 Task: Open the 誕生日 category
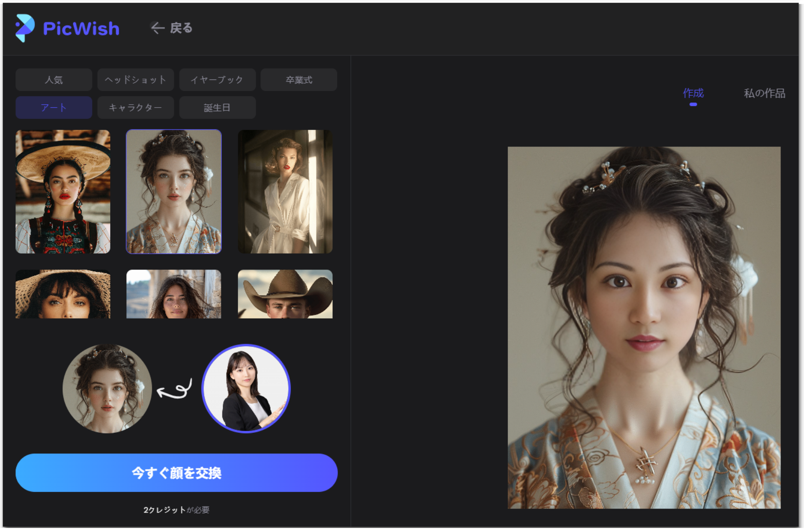click(x=217, y=108)
